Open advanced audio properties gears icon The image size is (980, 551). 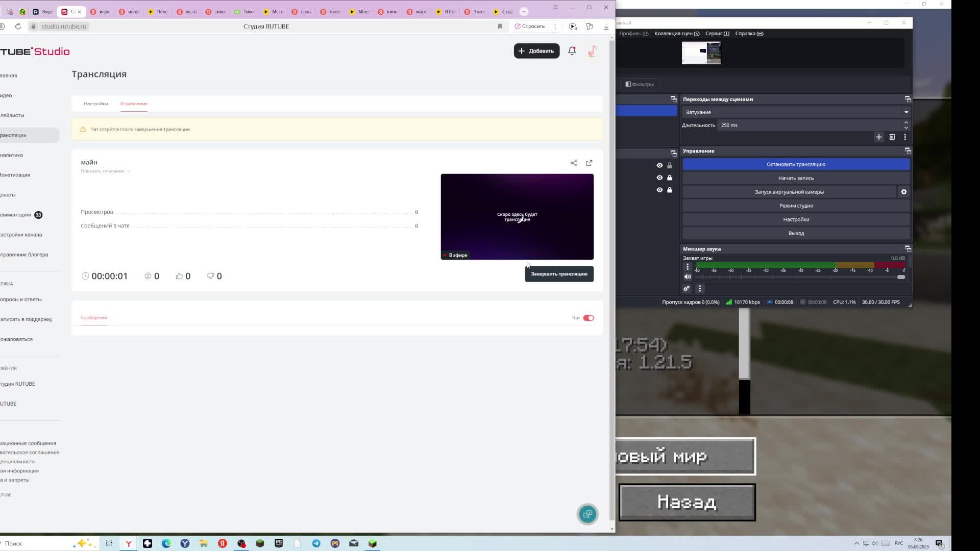click(x=687, y=289)
